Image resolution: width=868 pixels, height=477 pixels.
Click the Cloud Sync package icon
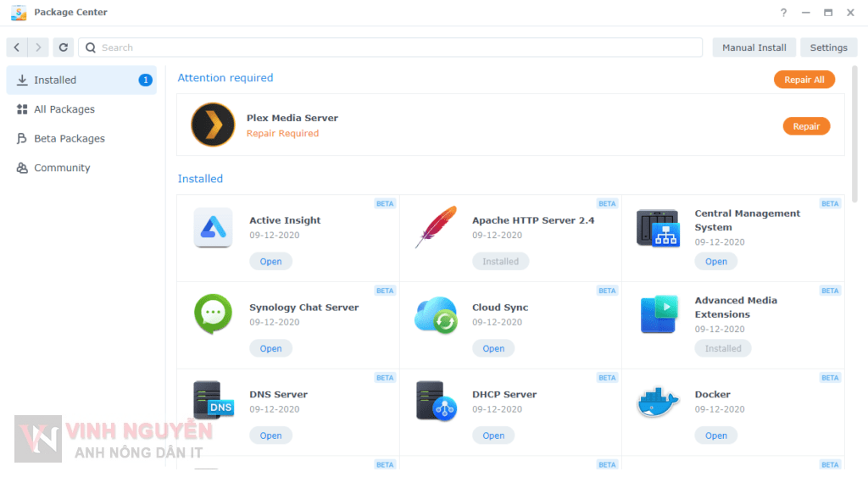[436, 315]
